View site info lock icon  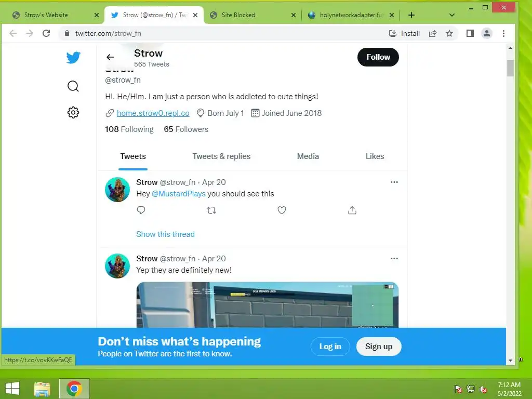(67, 33)
